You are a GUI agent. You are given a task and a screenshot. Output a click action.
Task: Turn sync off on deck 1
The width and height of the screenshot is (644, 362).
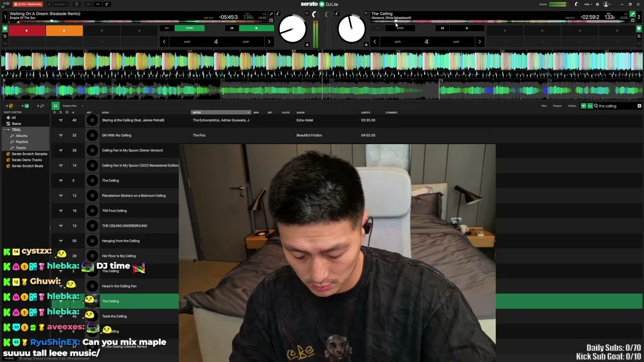(x=167, y=28)
